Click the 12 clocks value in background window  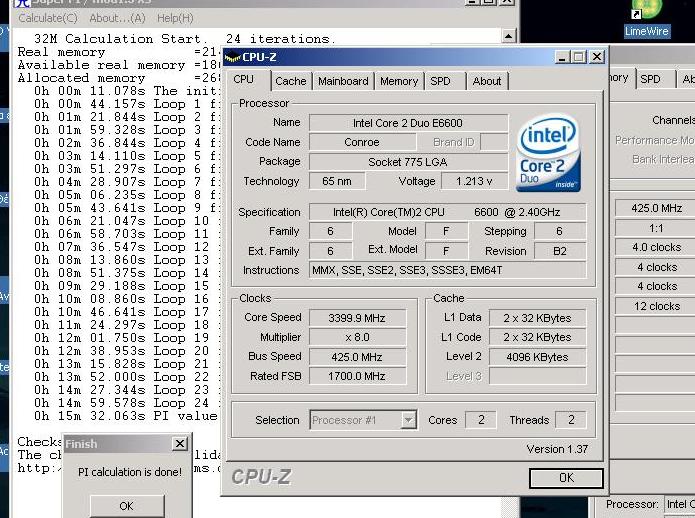[656, 306]
